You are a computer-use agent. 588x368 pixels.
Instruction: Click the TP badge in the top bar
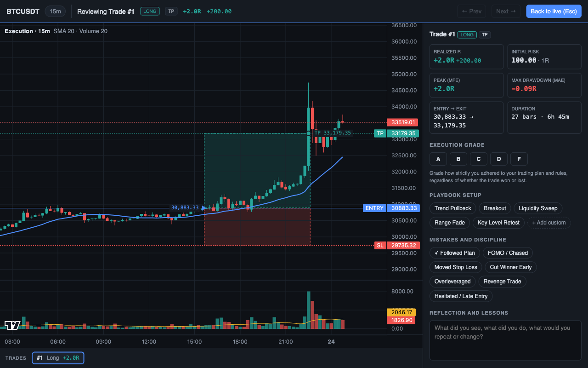pyautogui.click(x=171, y=11)
